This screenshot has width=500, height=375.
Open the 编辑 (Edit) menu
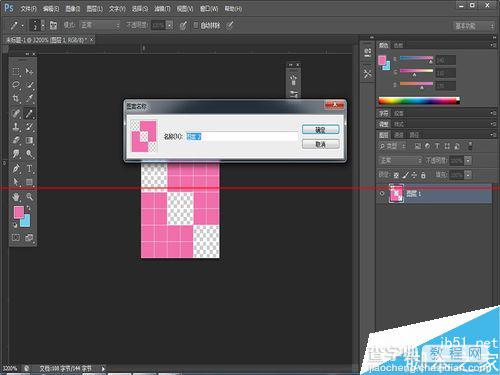51,9
